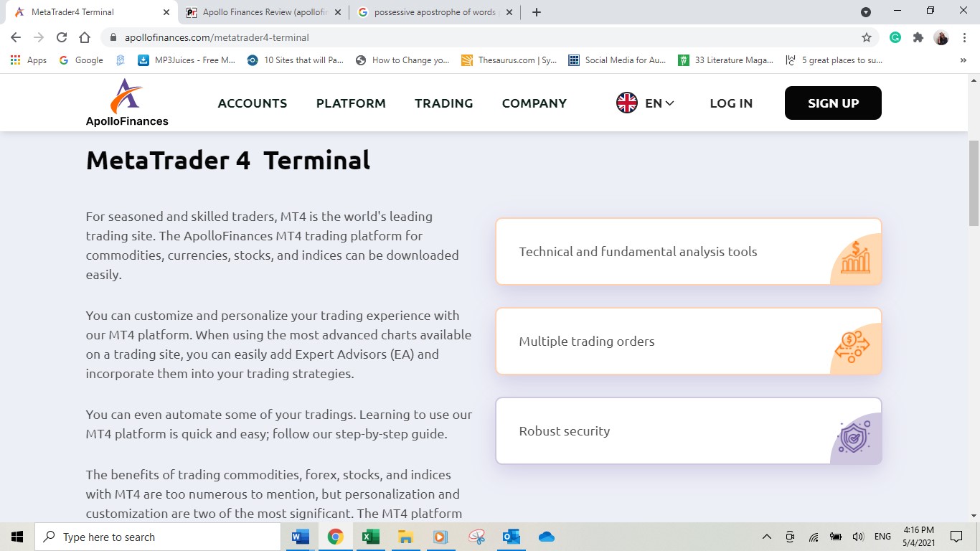The width and height of the screenshot is (980, 551).
Task: Open the Chrome profile avatar
Action: click(x=941, y=37)
